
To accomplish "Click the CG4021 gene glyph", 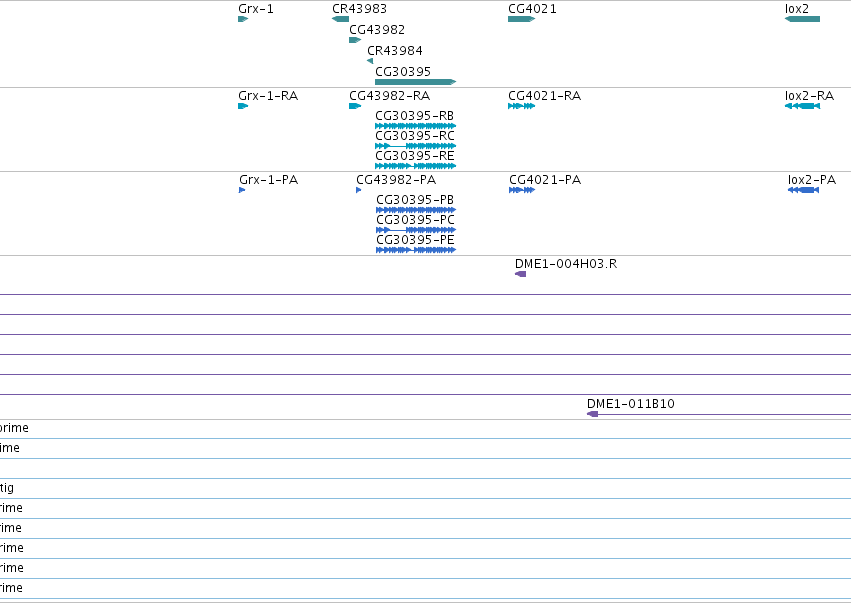I will (x=522, y=19).
